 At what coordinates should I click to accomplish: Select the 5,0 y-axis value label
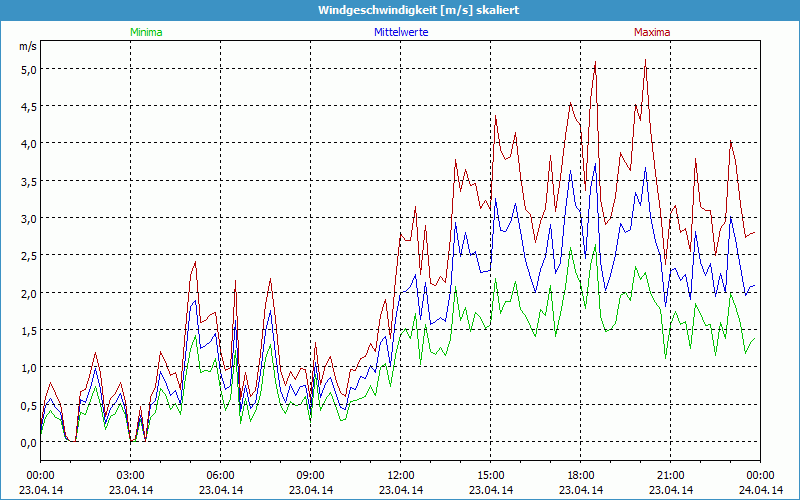click(x=27, y=69)
